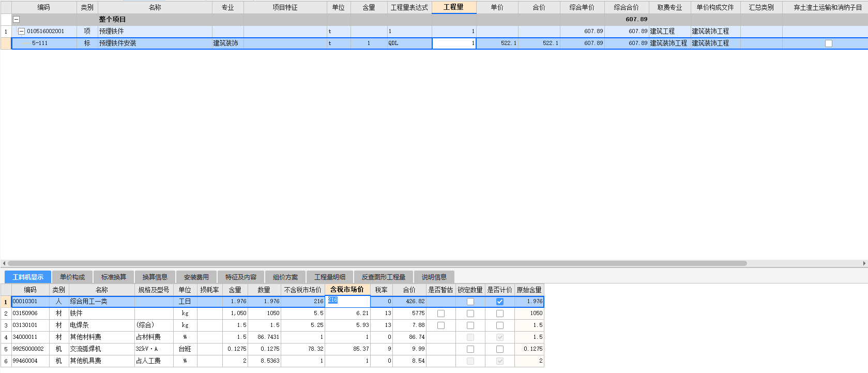Select the 铁件 resource name

click(76, 313)
